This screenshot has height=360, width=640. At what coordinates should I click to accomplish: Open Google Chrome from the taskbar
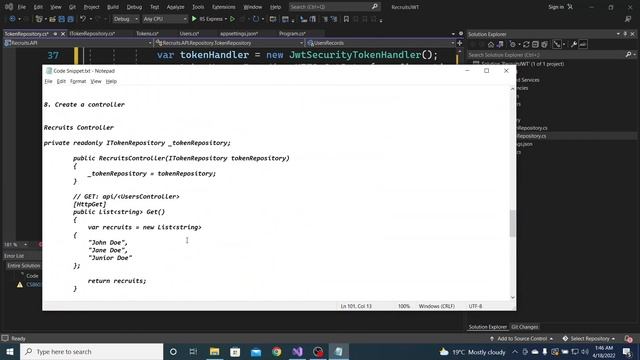pos(276,351)
